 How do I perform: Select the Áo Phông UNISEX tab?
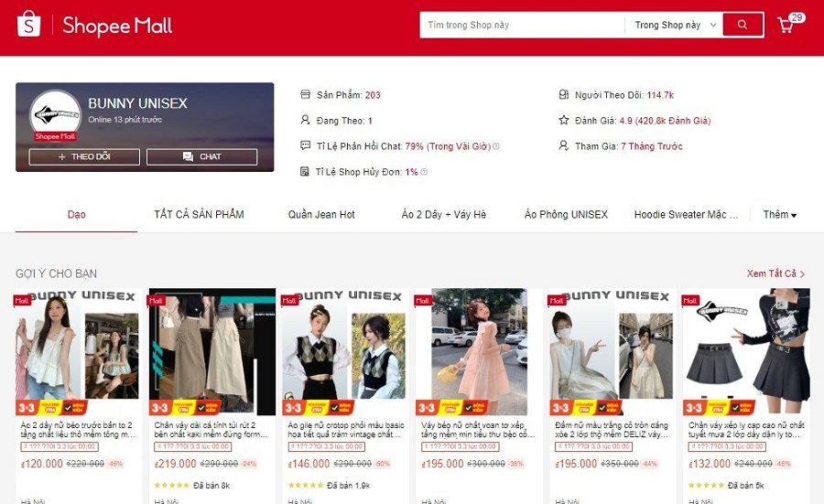[x=566, y=215]
